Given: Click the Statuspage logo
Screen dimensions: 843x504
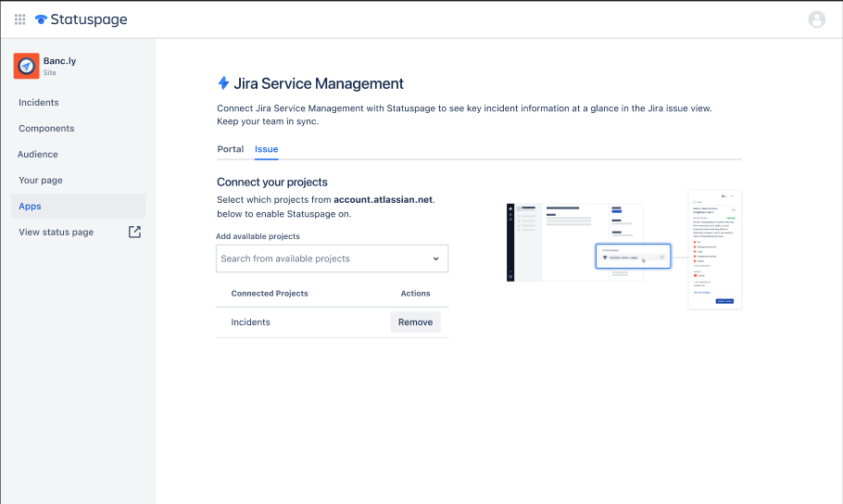Looking at the screenshot, I should (82, 19).
